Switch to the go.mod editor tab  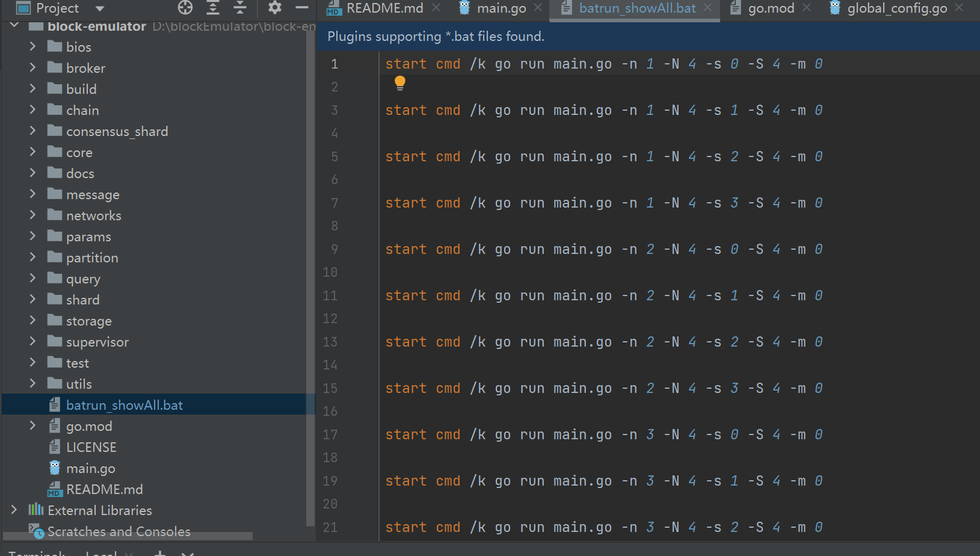point(771,8)
